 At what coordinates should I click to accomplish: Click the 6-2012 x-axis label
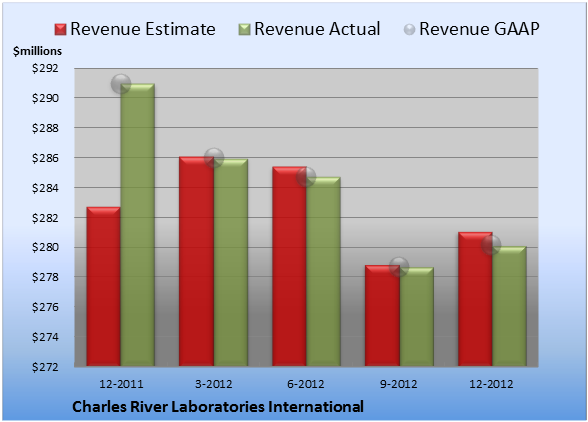pos(306,384)
